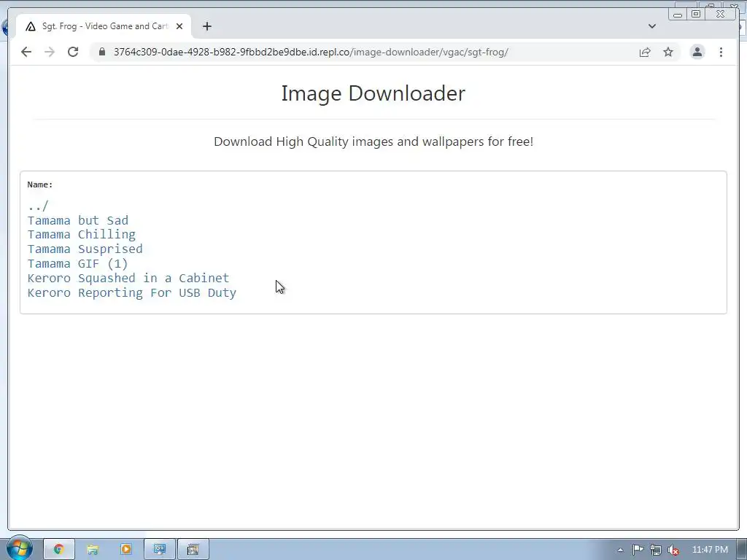Bookmark this page with the star icon

pos(668,52)
